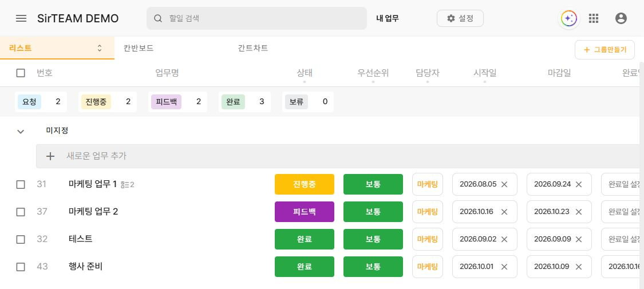Filter by 피드백 status chip

pos(178,102)
